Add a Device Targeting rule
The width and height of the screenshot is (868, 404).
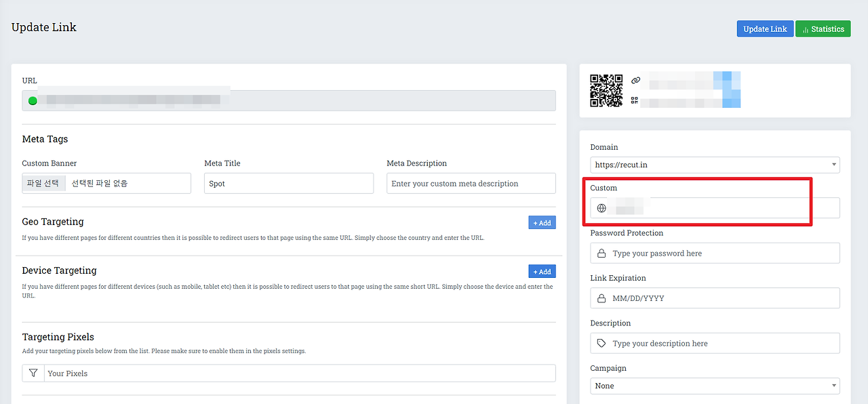pyautogui.click(x=542, y=271)
